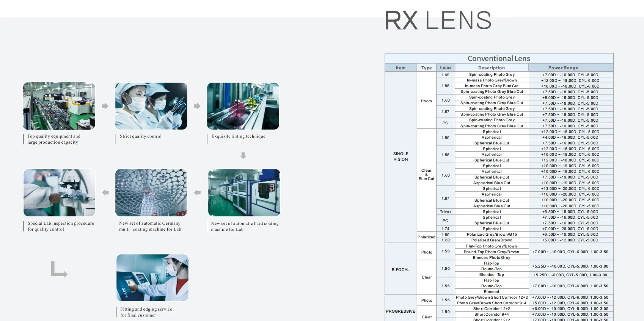Open the hard coating machine photo
Screen dimensions: 644x321
click(244, 193)
